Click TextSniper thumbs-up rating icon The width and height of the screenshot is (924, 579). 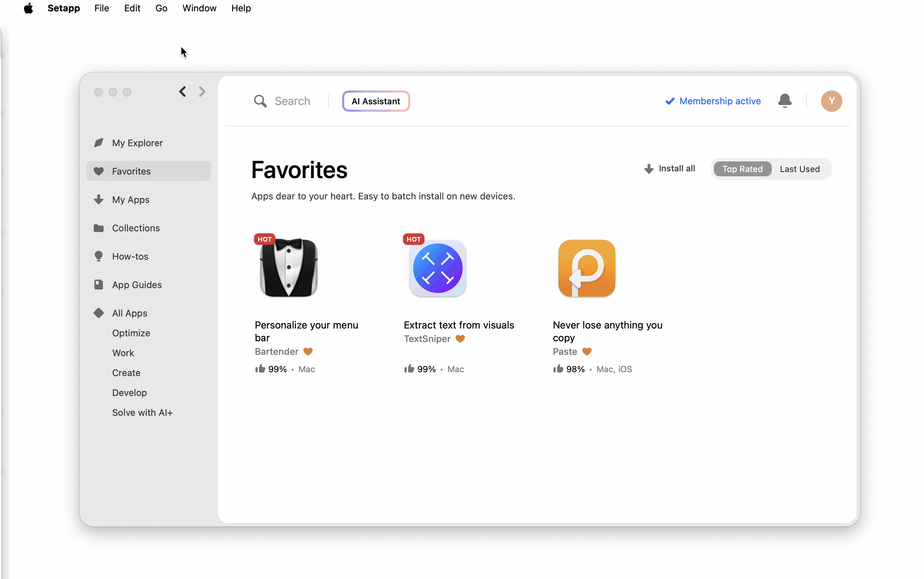pyautogui.click(x=409, y=368)
